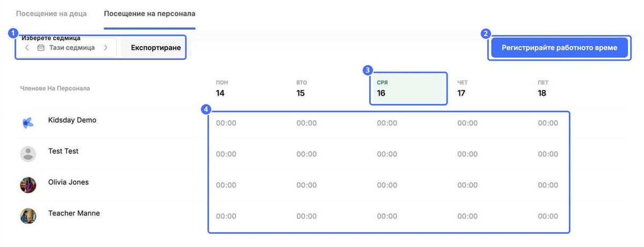
Task: Click the Olivia Jones staff name
Action: (x=69, y=182)
